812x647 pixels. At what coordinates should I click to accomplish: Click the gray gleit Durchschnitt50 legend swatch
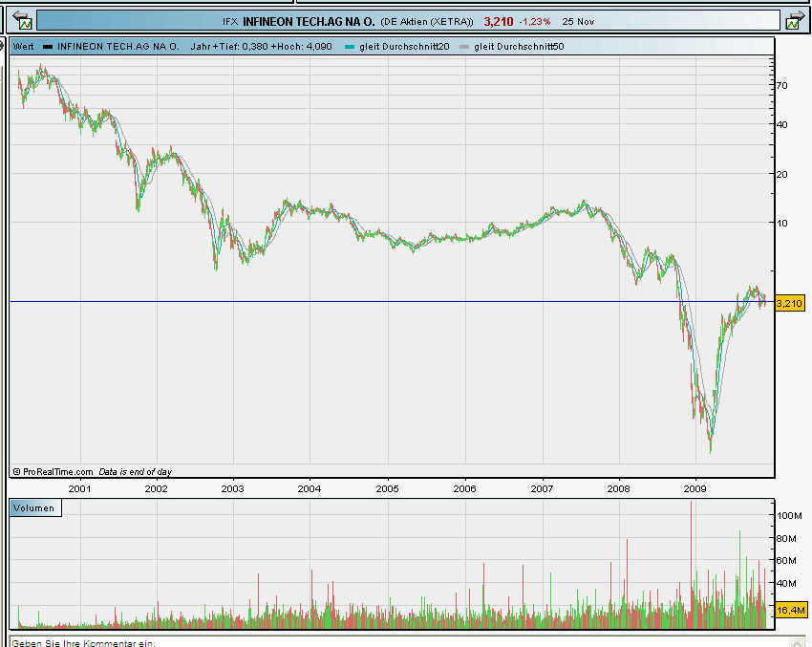464,47
